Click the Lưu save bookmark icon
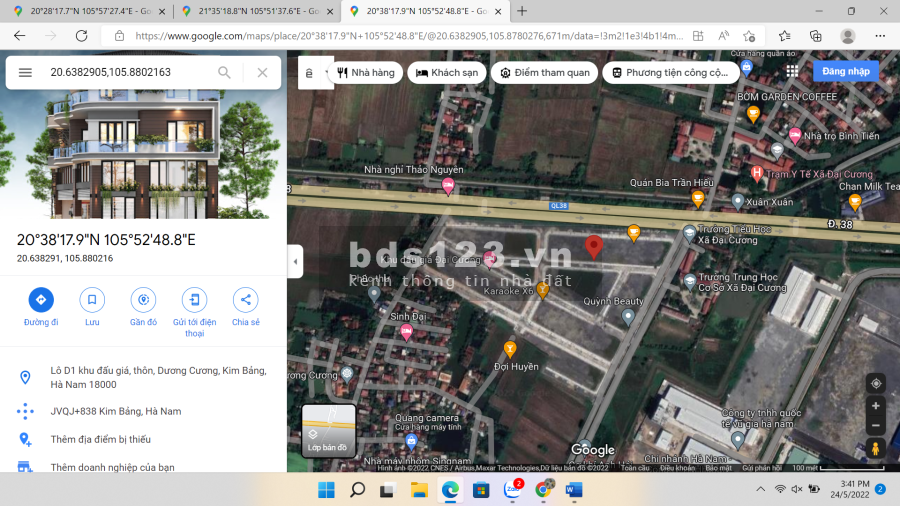Image resolution: width=900 pixels, height=506 pixels. (92, 299)
